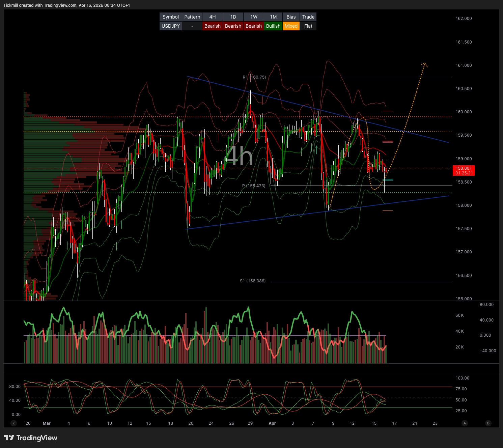Image resolution: width=503 pixels, height=448 pixels.
Task: Click the P (158.423) pivot label
Action: click(x=254, y=186)
